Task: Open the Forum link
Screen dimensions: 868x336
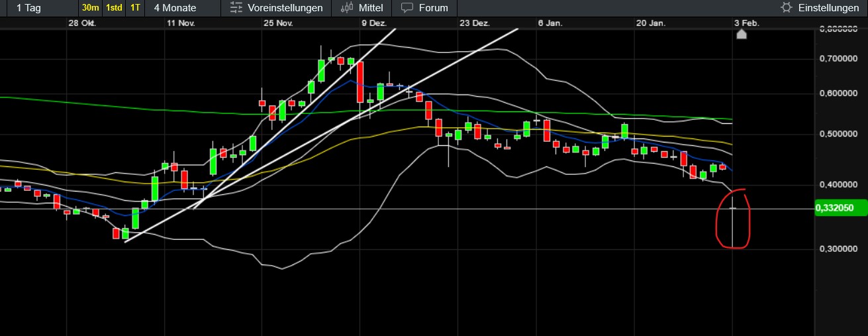Action: point(434,8)
